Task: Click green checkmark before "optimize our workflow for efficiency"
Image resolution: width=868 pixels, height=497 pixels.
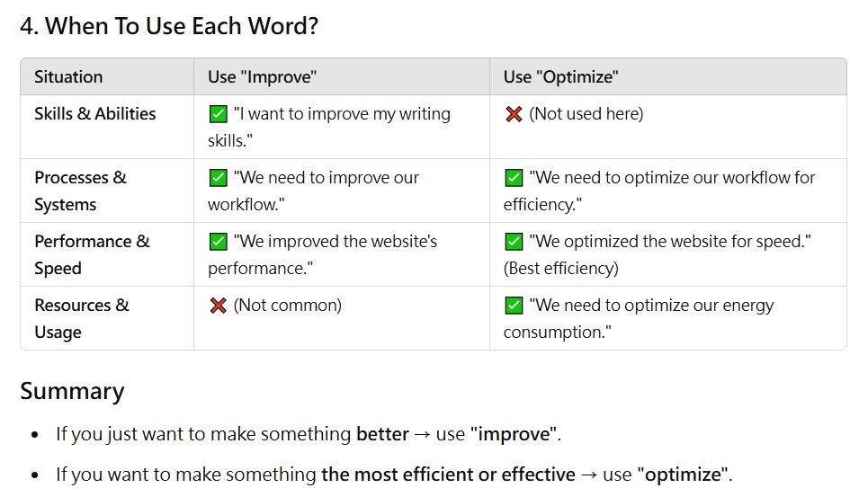Action: (x=514, y=178)
